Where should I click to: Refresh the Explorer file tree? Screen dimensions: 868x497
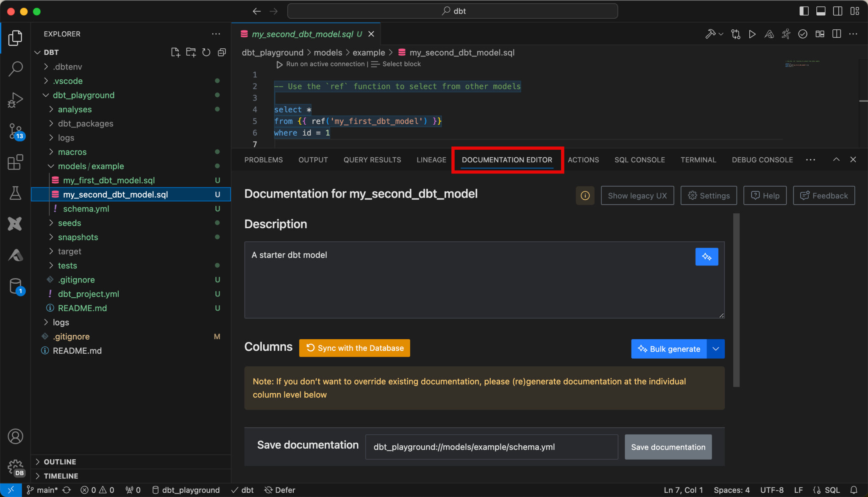tap(206, 52)
